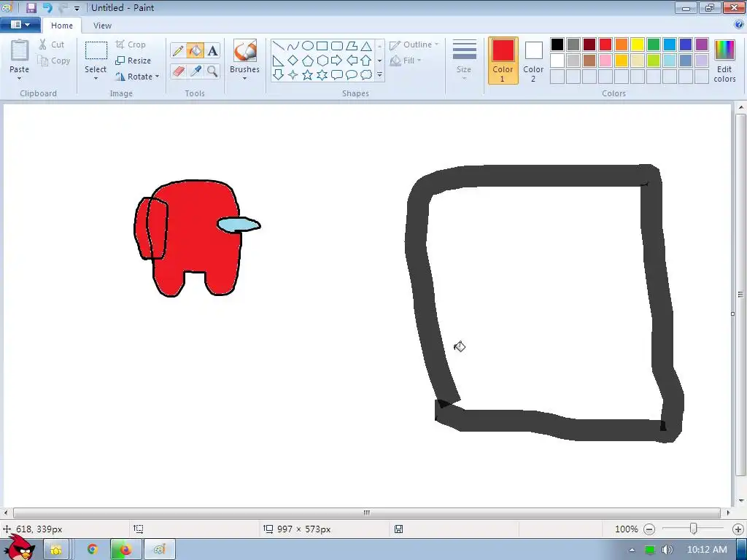This screenshot has height=560, width=747.
Task: Choose the Curve shape
Action: click(x=293, y=46)
